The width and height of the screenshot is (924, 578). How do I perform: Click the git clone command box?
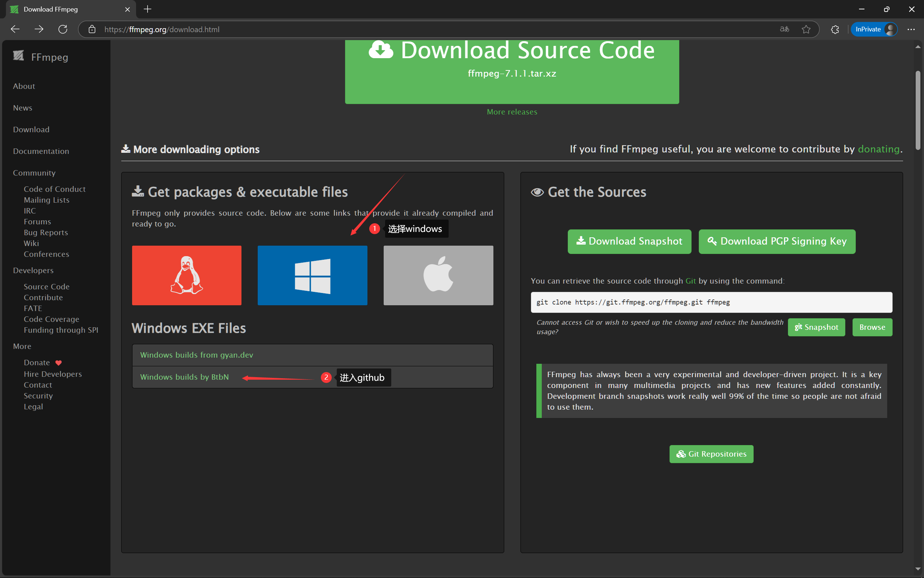pos(711,302)
